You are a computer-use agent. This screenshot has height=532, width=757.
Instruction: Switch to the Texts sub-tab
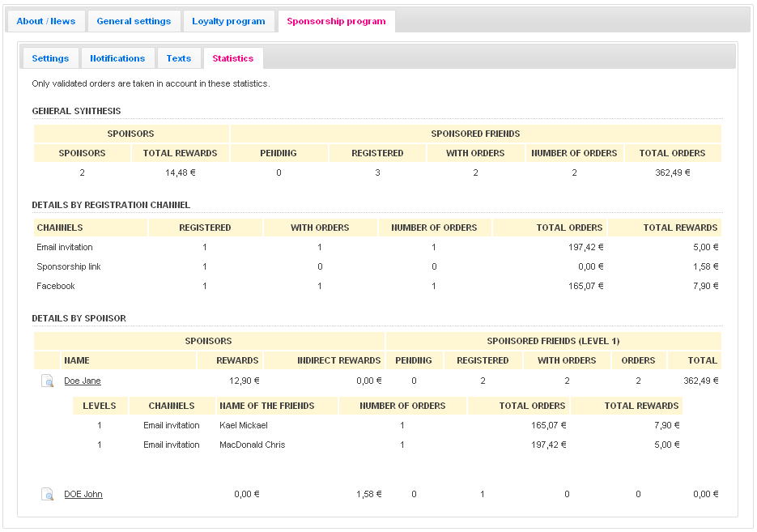pos(179,58)
